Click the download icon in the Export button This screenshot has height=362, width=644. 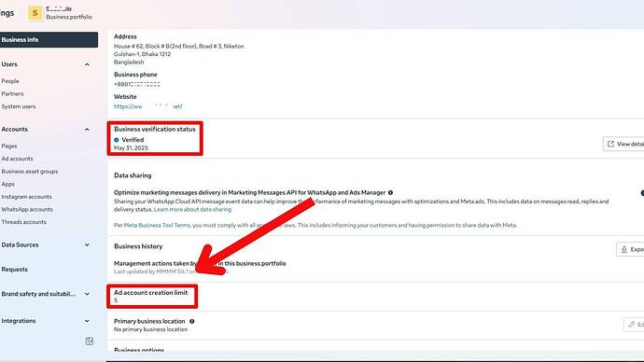click(x=624, y=249)
